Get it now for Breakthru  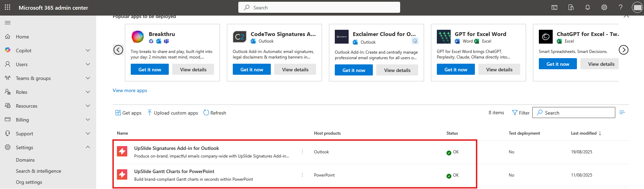tap(150, 69)
